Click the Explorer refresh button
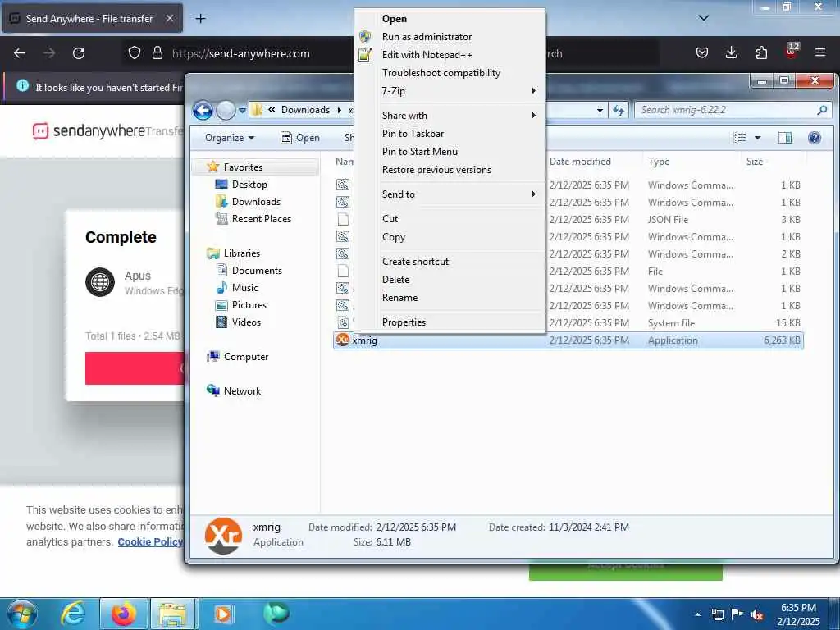840x630 pixels. coord(619,111)
